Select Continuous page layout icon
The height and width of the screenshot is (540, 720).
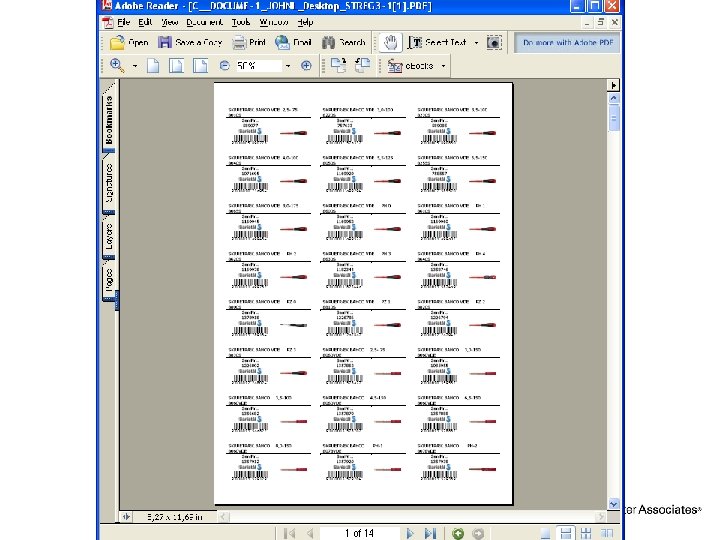point(566,533)
